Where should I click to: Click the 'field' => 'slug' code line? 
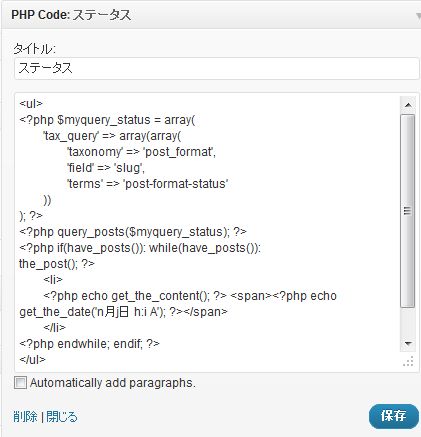click(x=106, y=168)
